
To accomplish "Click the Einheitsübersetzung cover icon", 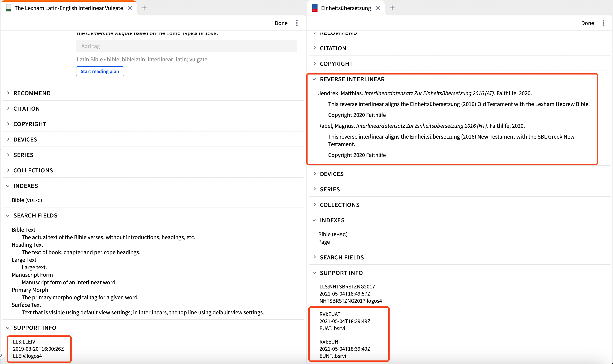I will tap(315, 8).
